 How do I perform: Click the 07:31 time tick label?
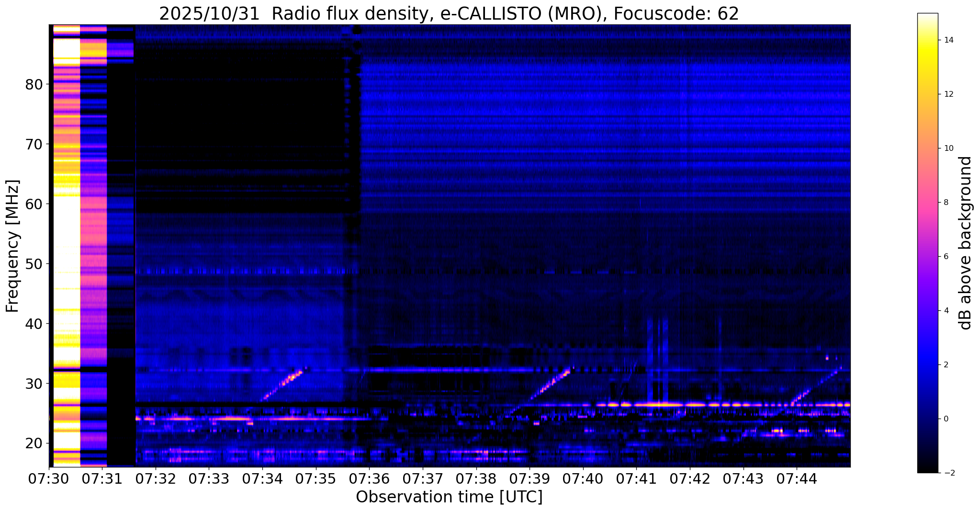point(102,479)
